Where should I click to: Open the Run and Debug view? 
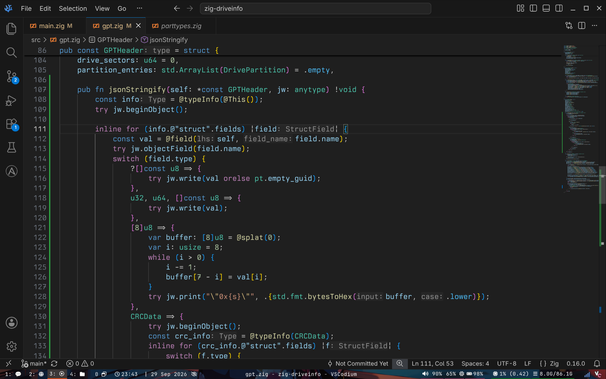11,100
